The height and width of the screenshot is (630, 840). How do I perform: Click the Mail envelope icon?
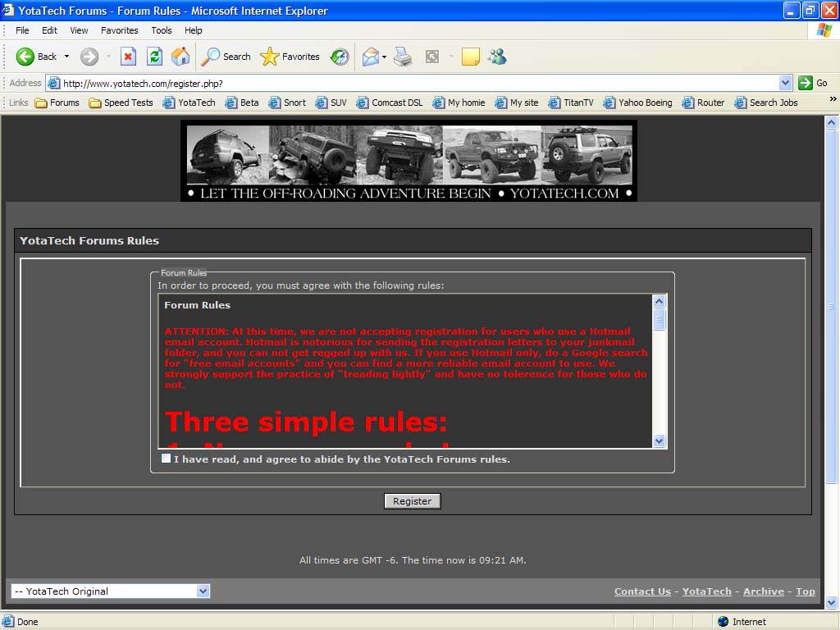tap(370, 57)
